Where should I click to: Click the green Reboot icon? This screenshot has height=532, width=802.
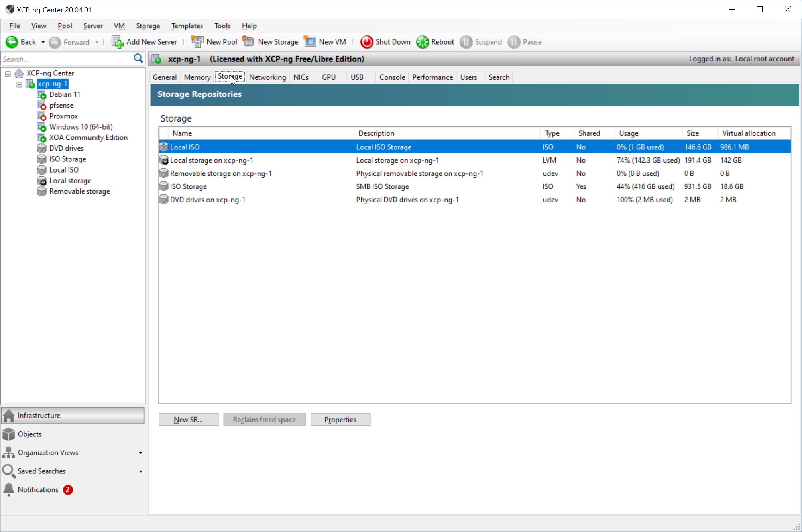pyautogui.click(x=423, y=42)
